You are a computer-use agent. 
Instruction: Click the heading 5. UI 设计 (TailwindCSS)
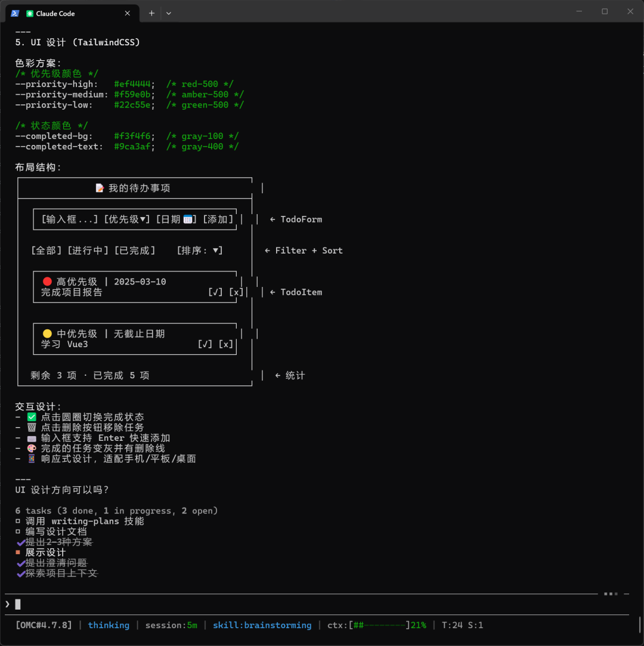pos(78,42)
